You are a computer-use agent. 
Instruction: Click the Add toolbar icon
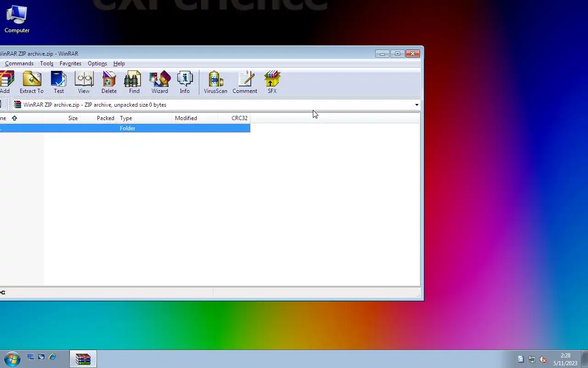(6, 83)
